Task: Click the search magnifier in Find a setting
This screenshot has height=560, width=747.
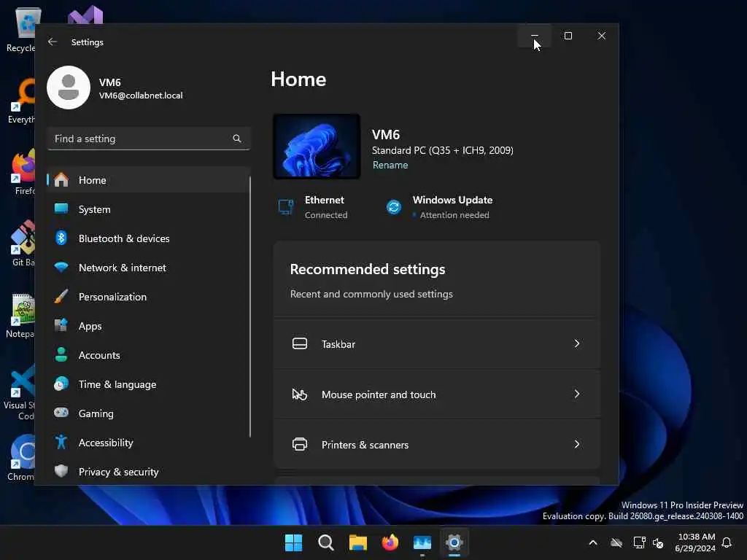Action: coord(237,139)
